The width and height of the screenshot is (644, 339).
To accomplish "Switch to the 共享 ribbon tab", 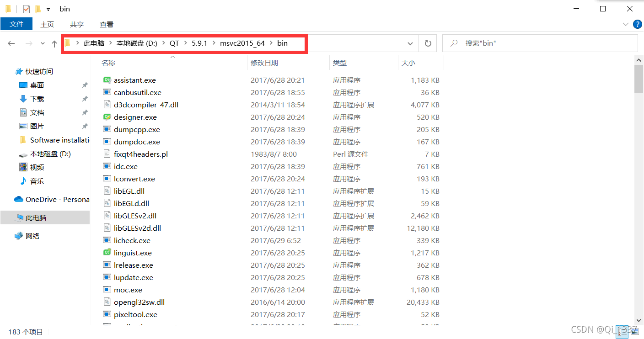I will point(77,25).
